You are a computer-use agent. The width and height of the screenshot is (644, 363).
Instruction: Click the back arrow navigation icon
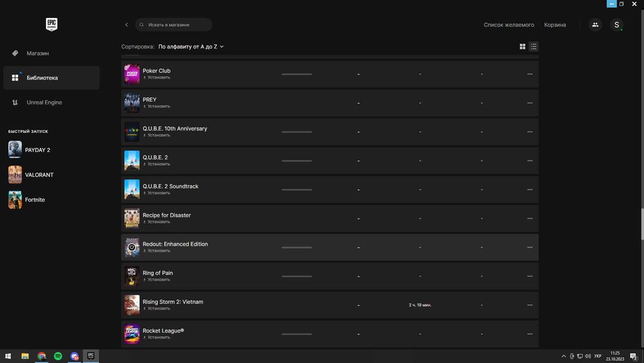tap(126, 25)
